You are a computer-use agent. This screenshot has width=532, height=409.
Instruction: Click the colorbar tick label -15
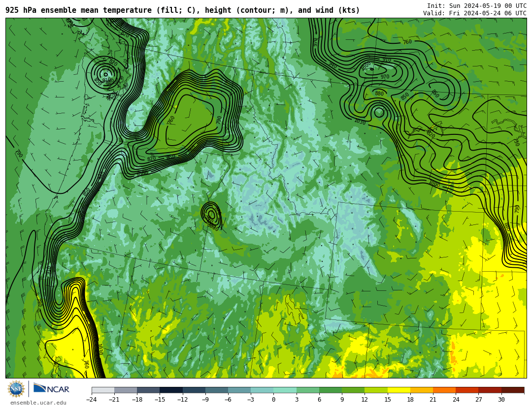click(160, 400)
